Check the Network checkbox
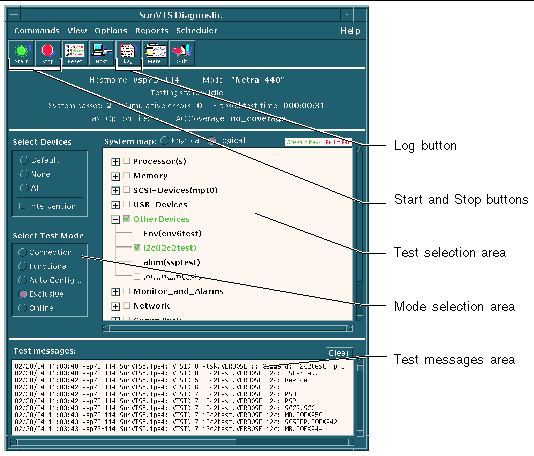 point(126,305)
